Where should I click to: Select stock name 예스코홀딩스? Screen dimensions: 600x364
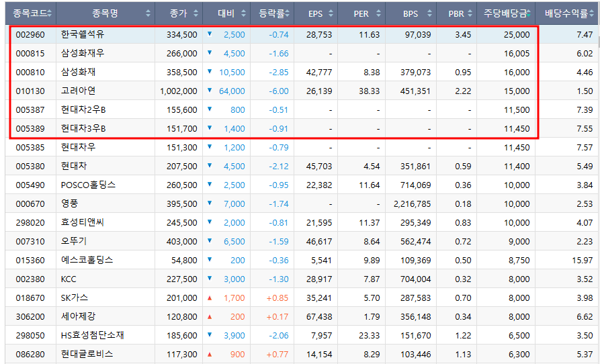coord(87,260)
